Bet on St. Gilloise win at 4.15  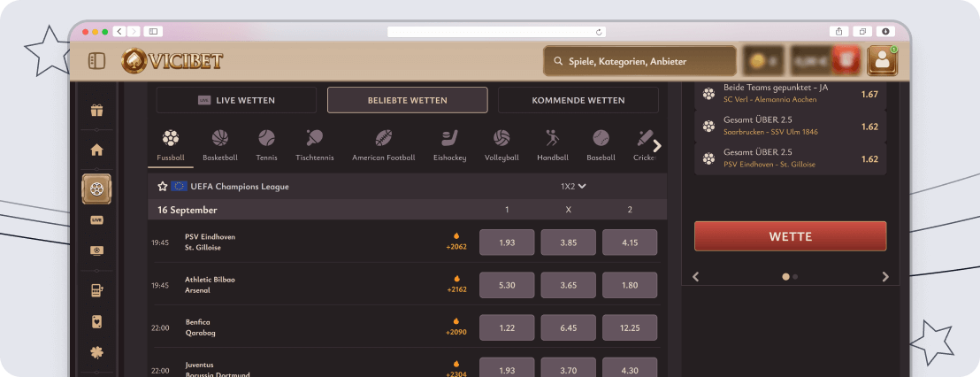(x=630, y=242)
